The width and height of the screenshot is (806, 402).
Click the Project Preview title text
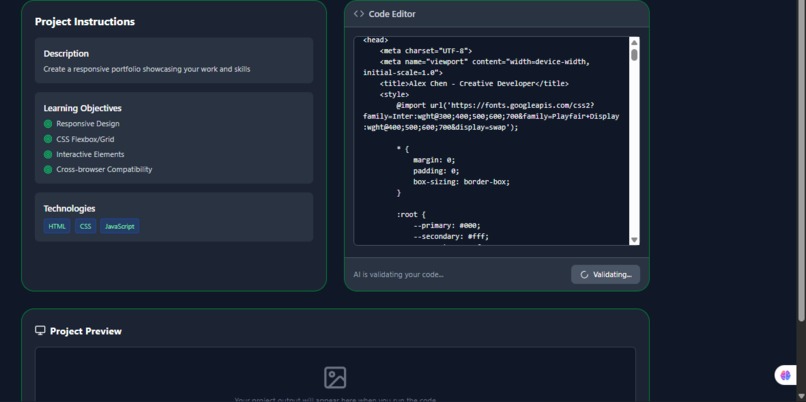(x=86, y=331)
